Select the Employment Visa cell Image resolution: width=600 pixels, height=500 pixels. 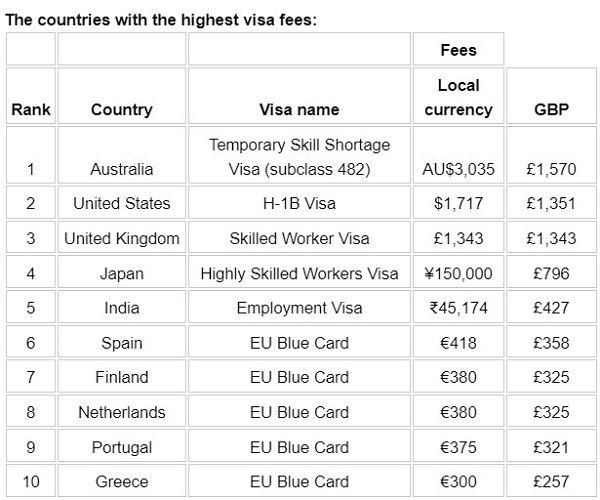299,308
